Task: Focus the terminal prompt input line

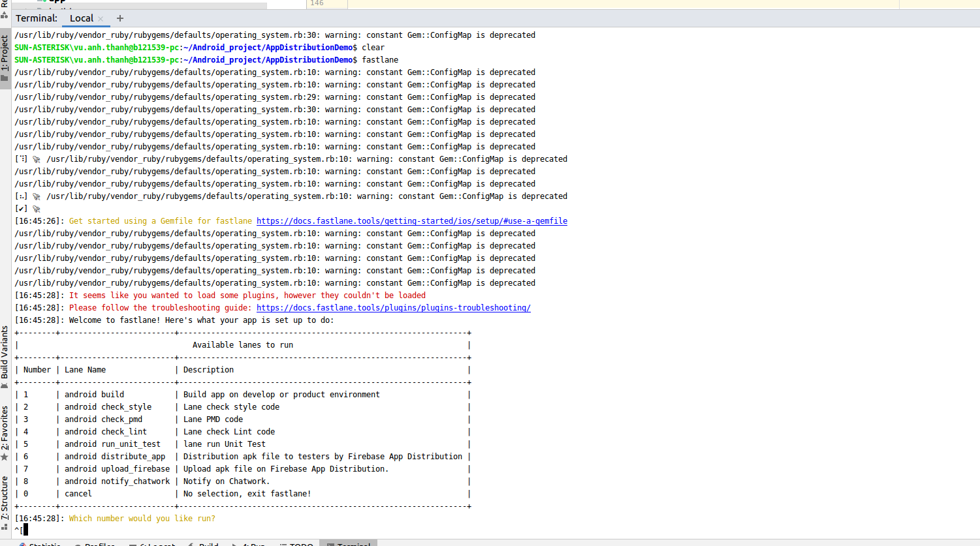Action: 25,530
